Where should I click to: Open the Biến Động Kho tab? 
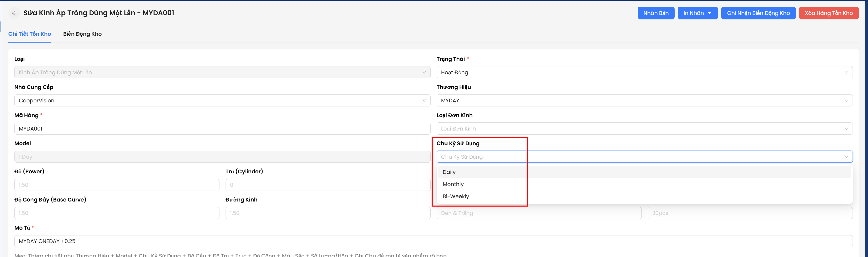82,34
